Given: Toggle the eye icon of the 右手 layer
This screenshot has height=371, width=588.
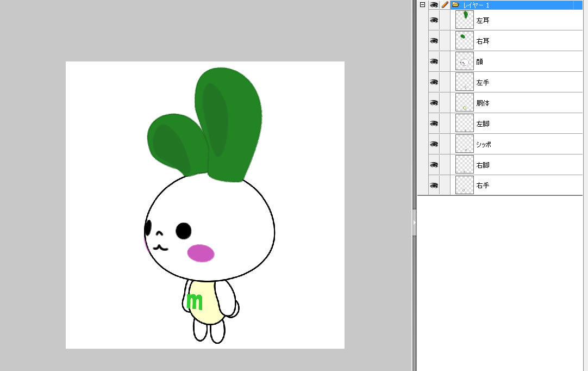Looking at the screenshot, I should pyautogui.click(x=434, y=185).
